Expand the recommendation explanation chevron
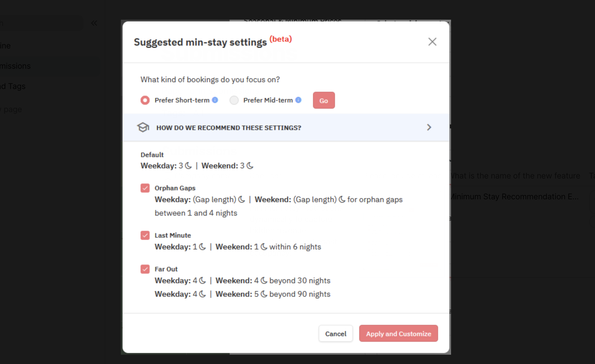 (429, 127)
